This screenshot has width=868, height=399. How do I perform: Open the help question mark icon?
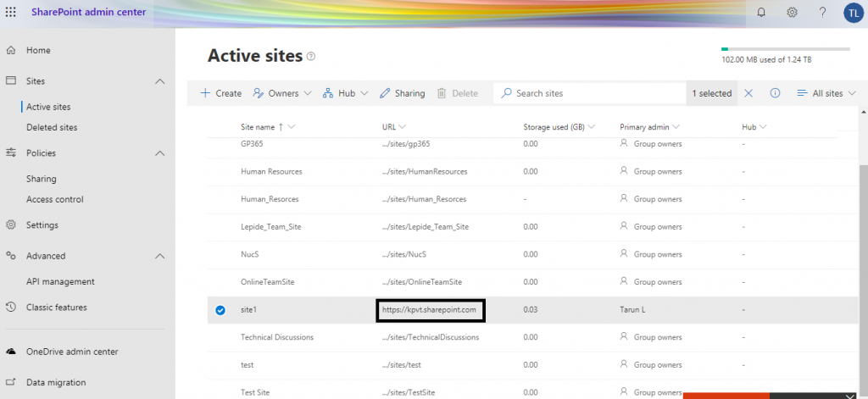(822, 12)
